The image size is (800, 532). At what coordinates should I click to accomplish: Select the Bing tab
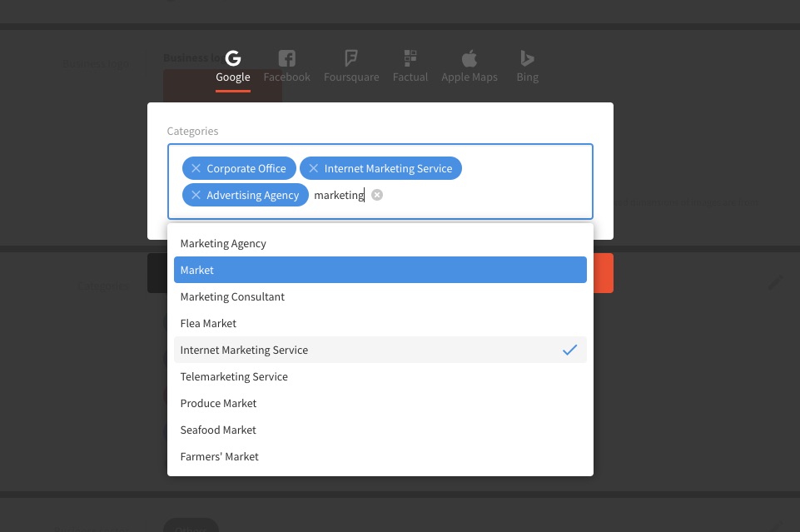coord(527,67)
